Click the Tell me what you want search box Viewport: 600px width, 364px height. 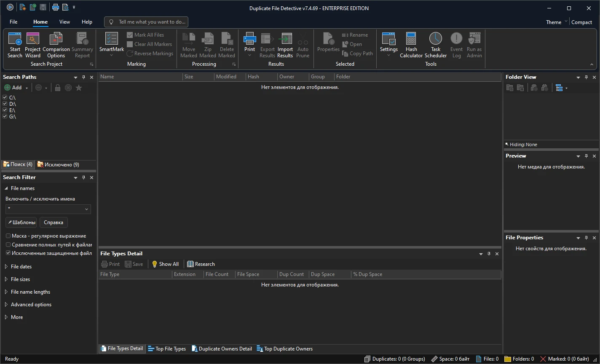coord(147,22)
